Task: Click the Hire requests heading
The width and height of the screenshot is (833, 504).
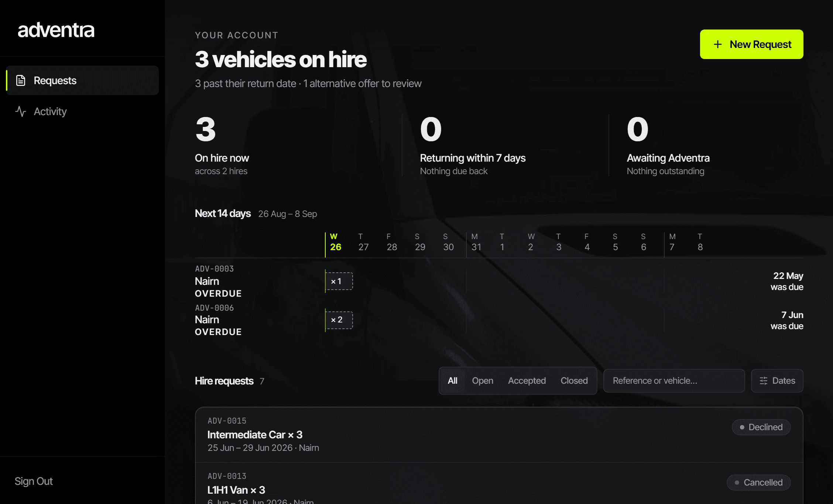Action: click(224, 381)
